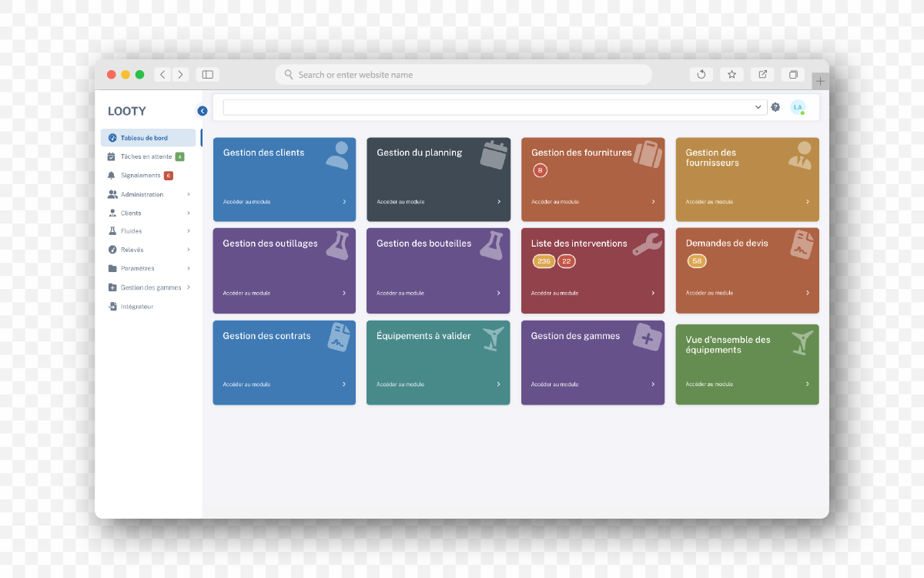Click the Tableau de bord gauge icon

pyautogui.click(x=112, y=138)
